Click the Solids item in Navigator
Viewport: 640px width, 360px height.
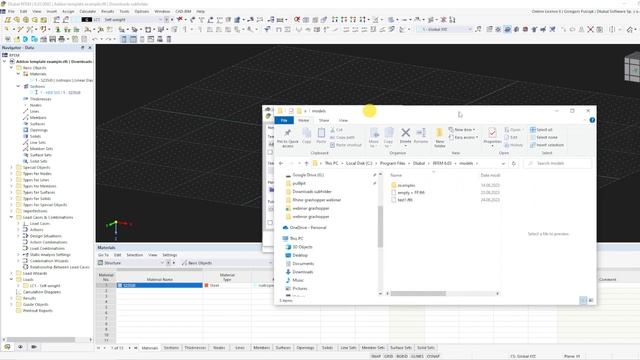(x=35, y=136)
